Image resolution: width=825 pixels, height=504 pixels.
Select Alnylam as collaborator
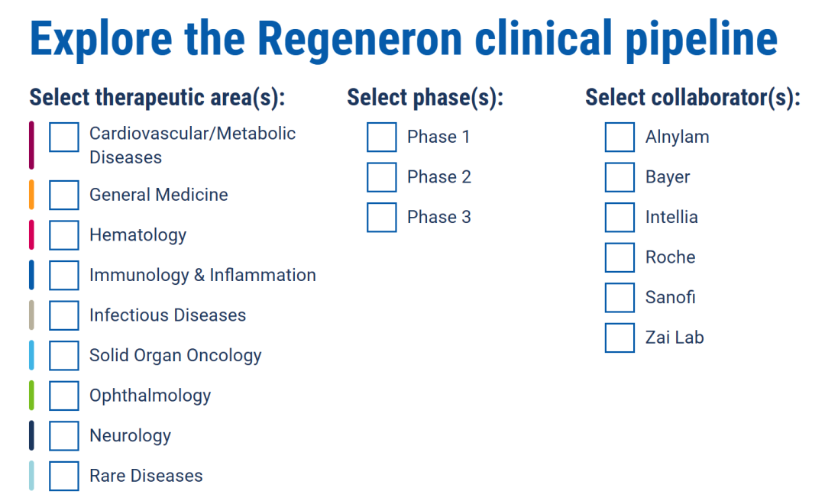620,137
